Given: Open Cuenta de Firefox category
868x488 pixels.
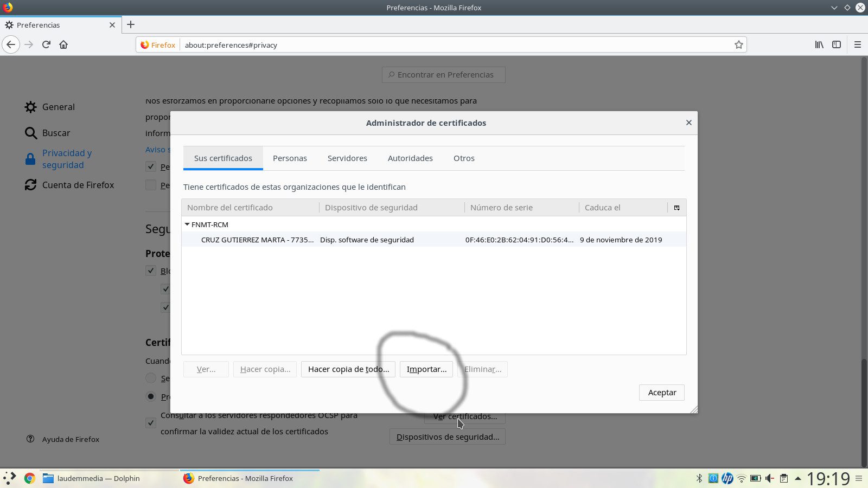Looking at the screenshot, I should (69, 185).
